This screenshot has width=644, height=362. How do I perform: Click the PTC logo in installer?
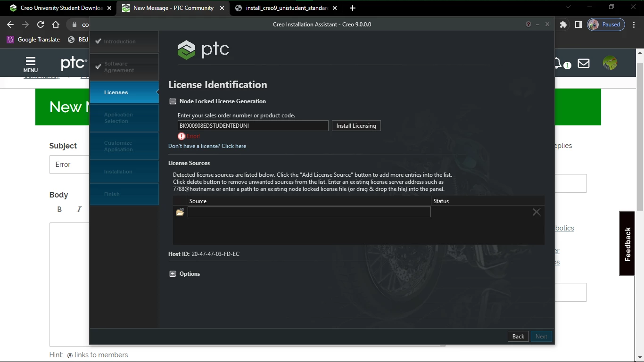click(x=204, y=49)
